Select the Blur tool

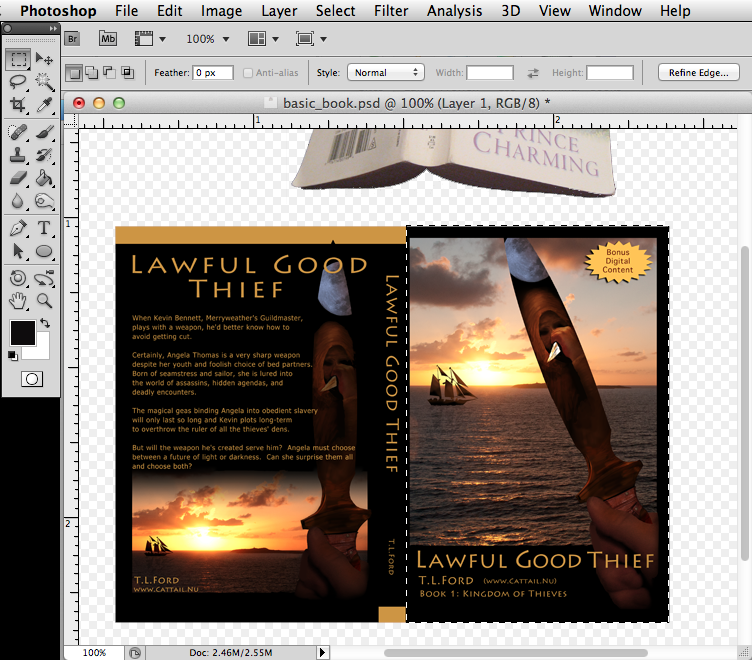pos(18,201)
